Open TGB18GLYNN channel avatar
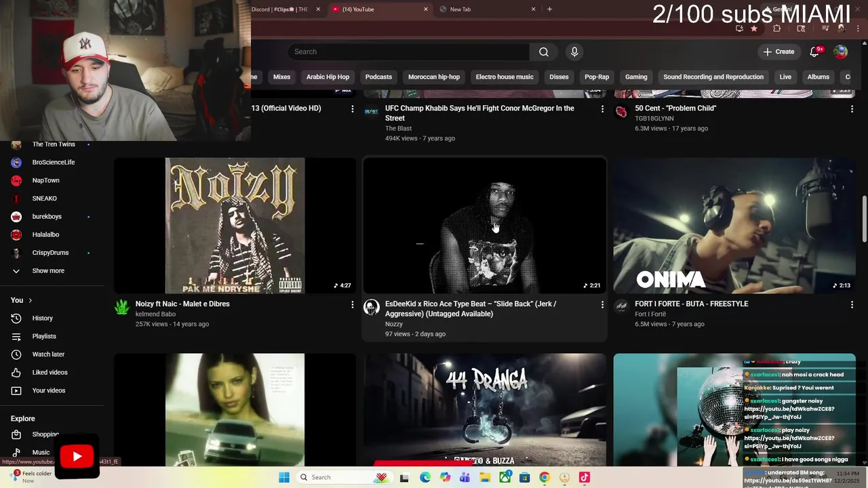Viewport: 868px width, 488px height. coord(621,111)
